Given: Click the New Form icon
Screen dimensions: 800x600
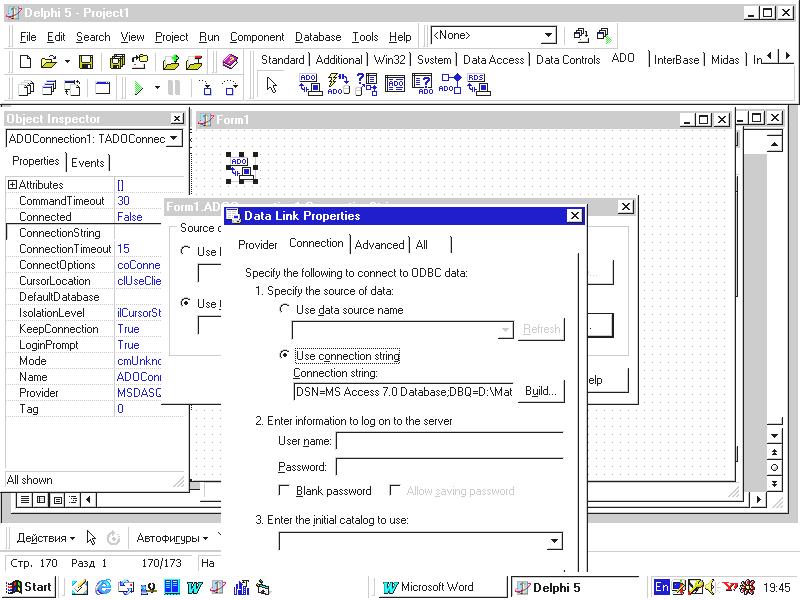Looking at the screenshot, I should point(103,88).
